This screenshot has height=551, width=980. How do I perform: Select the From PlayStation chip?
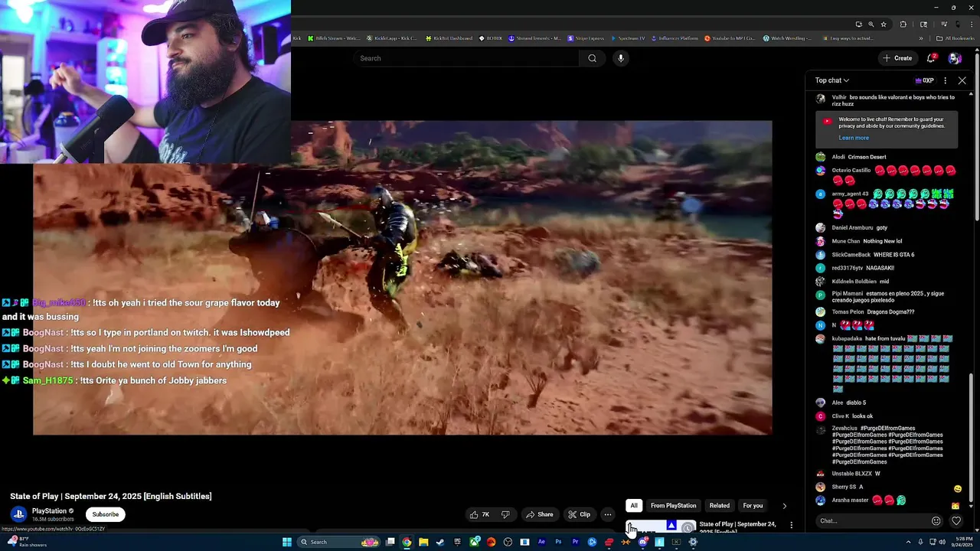click(x=674, y=506)
